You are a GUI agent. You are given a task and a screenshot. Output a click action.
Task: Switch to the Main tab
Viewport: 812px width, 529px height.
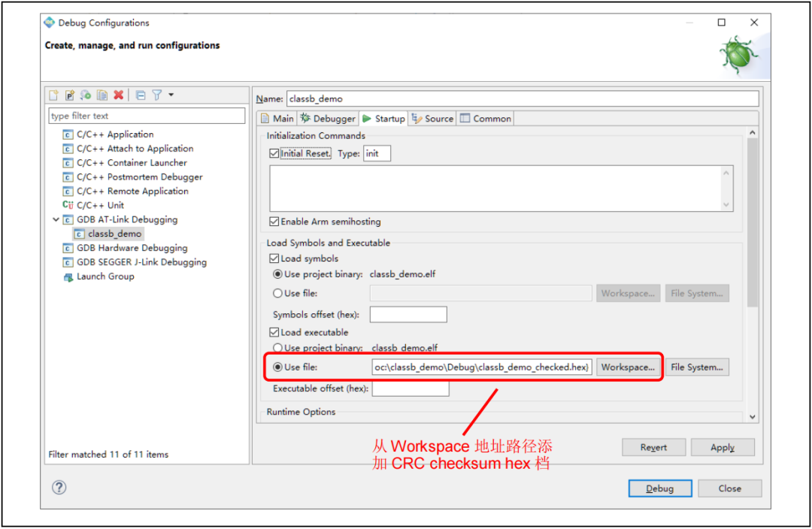tap(277, 119)
